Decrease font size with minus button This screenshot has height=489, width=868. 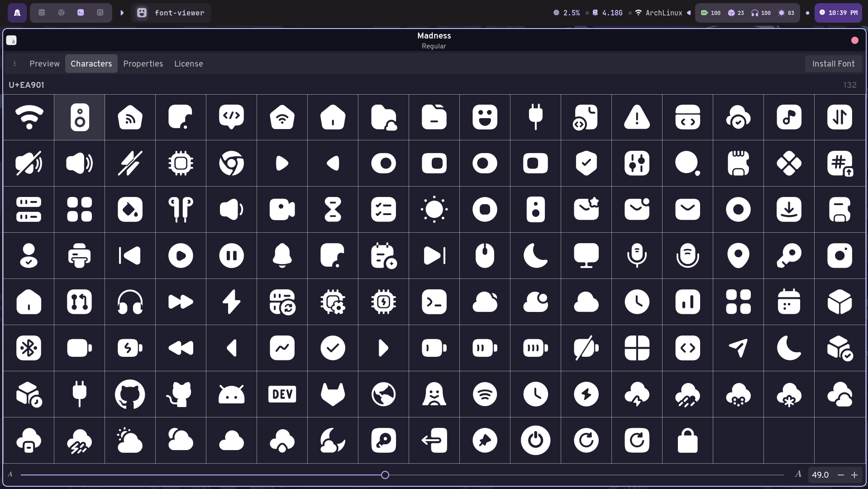(841, 475)
